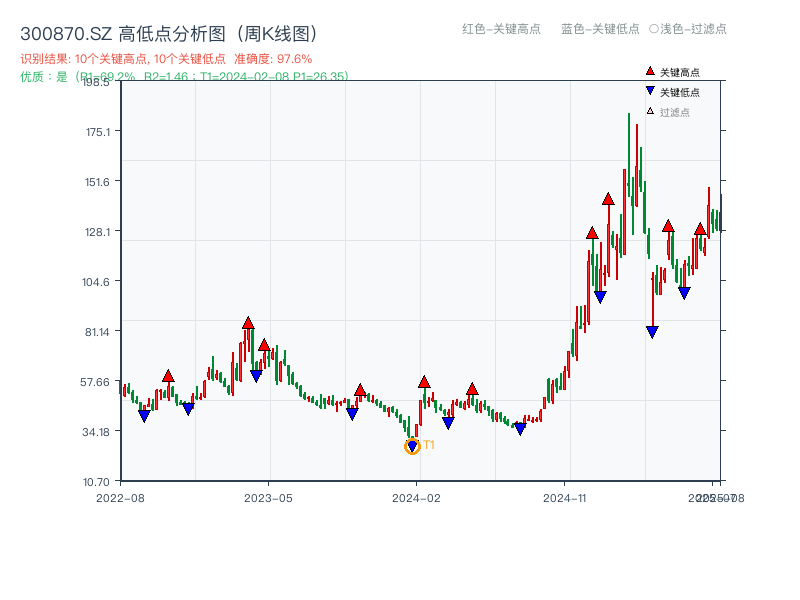Select the blue low-point triangle inside the T1 circle
Image resolution: width=800 pixels, height=600 pixels.
(412, 444)
